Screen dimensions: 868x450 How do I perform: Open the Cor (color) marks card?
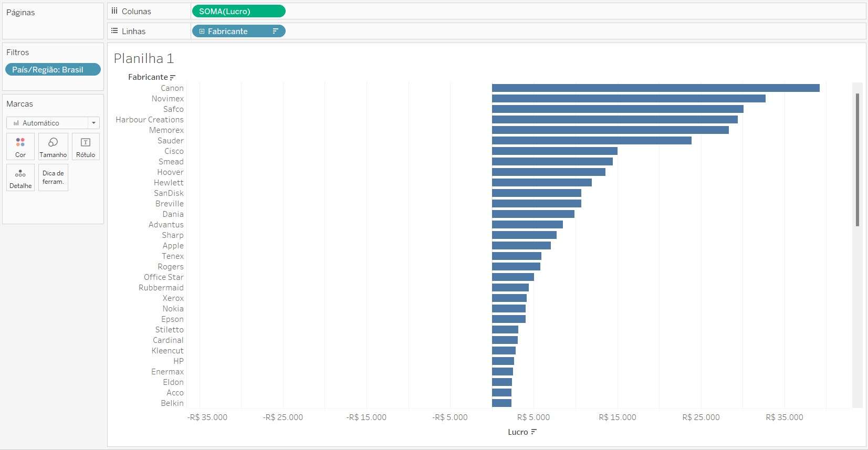20,146
